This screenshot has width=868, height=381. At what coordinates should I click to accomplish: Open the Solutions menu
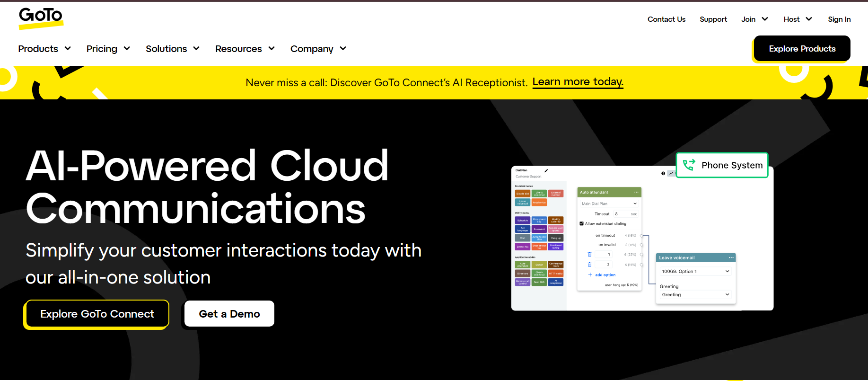[173, 49]
